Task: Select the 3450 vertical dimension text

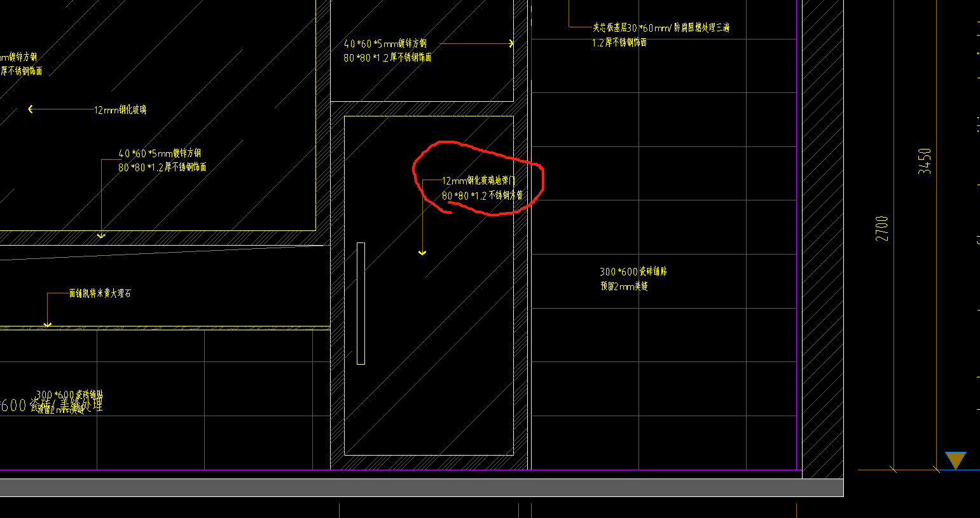Action: click(924, 161)
